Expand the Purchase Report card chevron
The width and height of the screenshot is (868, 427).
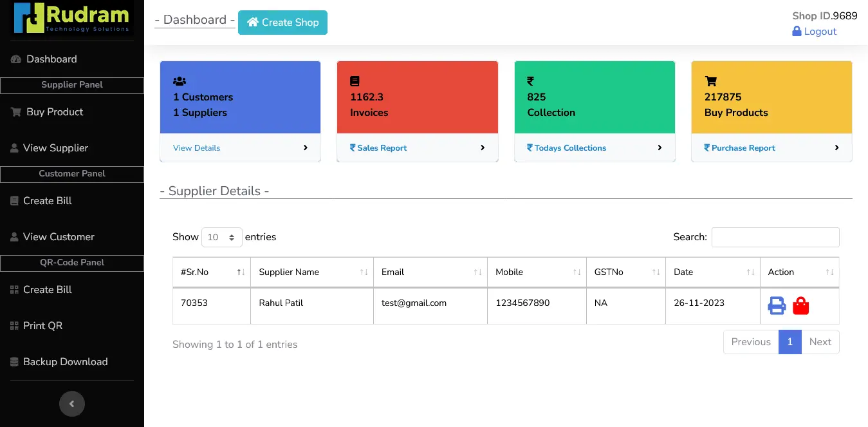836,147
